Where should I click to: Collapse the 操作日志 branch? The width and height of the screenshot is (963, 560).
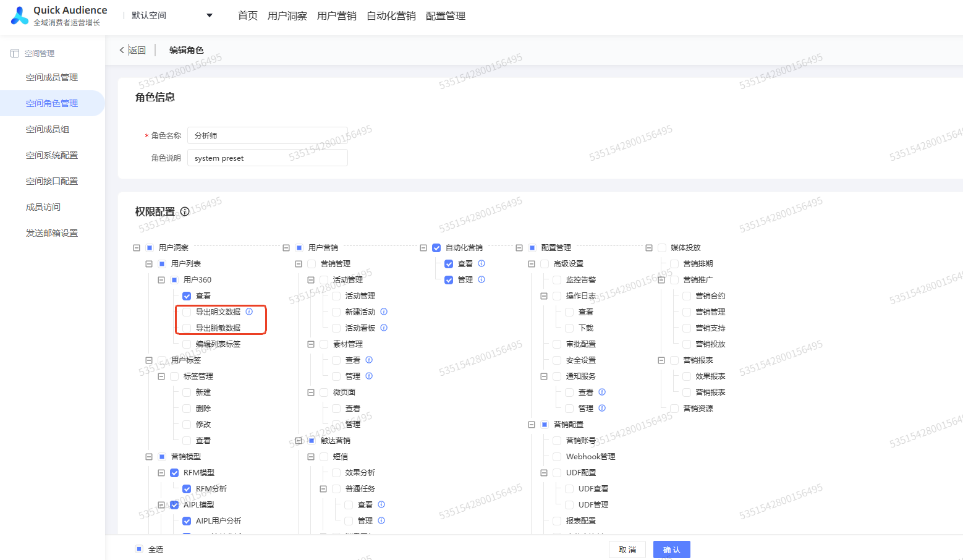(x=544, y=296)
